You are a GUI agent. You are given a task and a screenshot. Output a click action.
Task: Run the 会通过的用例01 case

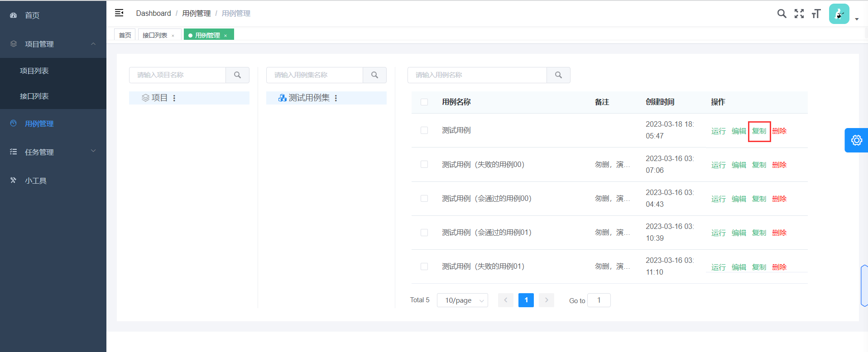[x=718, y=233]
